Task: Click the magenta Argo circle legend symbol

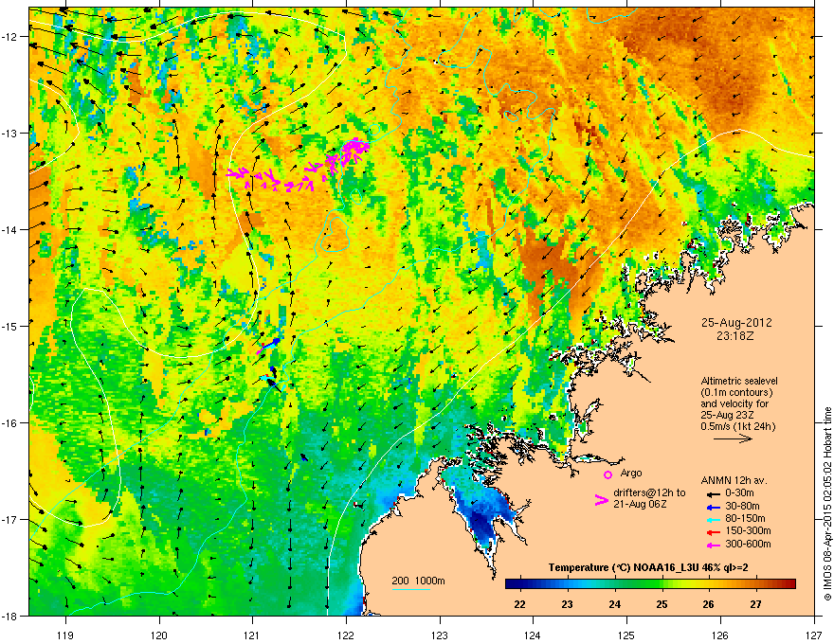Action: pyautogui.click(x=607, y=474)
